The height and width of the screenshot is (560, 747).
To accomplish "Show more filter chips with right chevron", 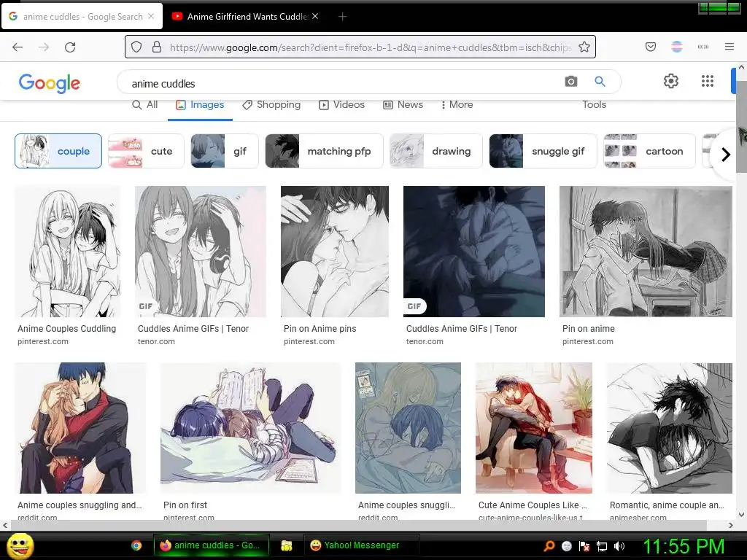I will [726, 155].
